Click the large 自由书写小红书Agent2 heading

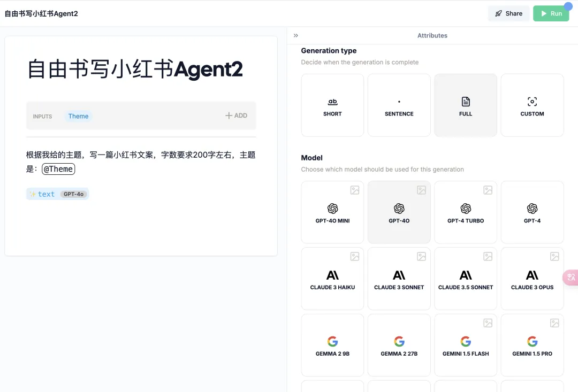135,70
